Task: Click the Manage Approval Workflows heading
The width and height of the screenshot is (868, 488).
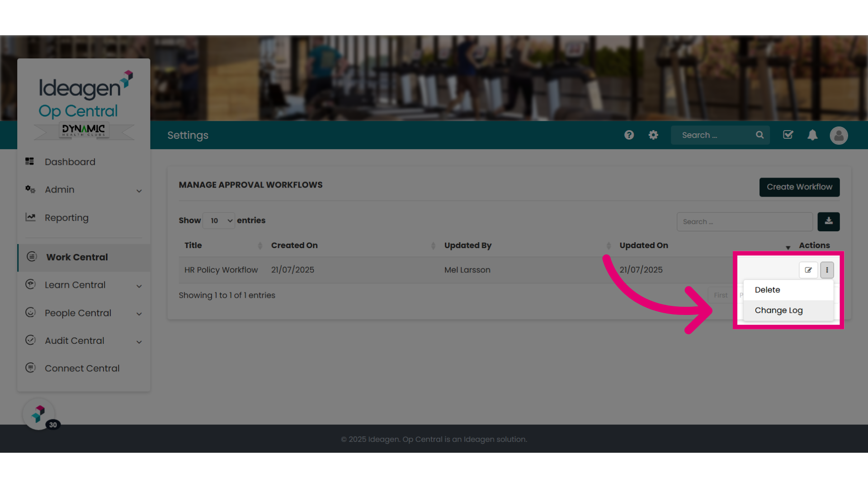Action: tap(250, 185)
